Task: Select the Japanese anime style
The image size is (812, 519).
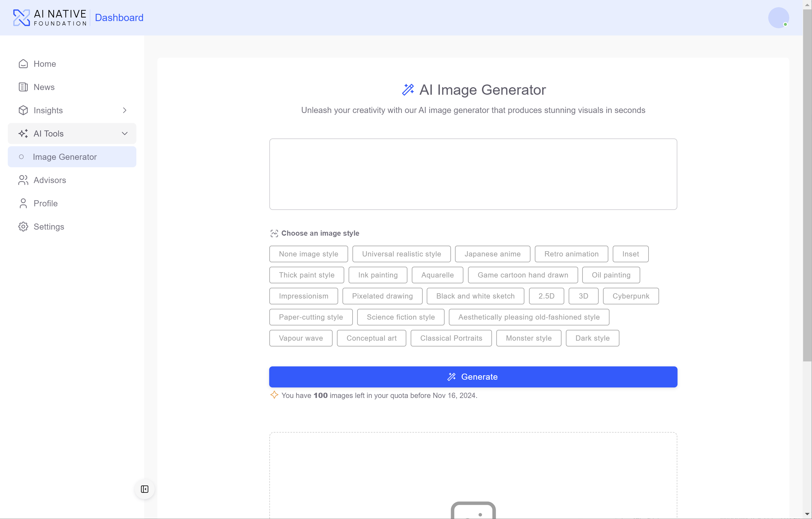Action: coord(492,254)
